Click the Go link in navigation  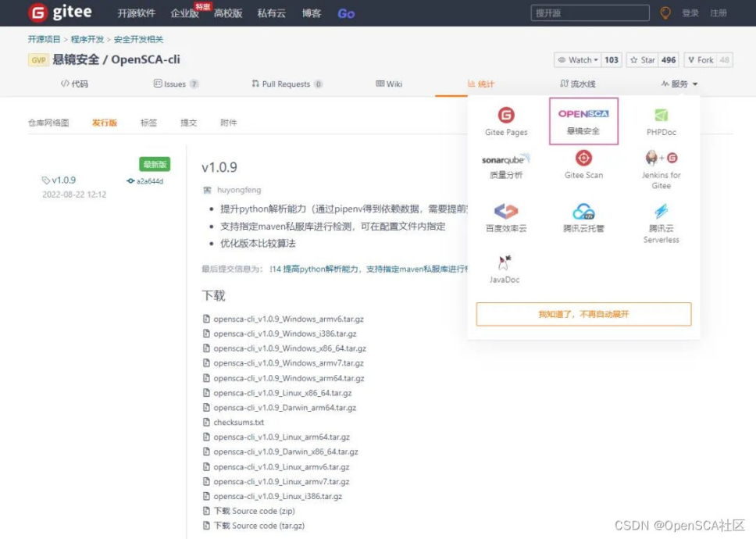(346, 13)
